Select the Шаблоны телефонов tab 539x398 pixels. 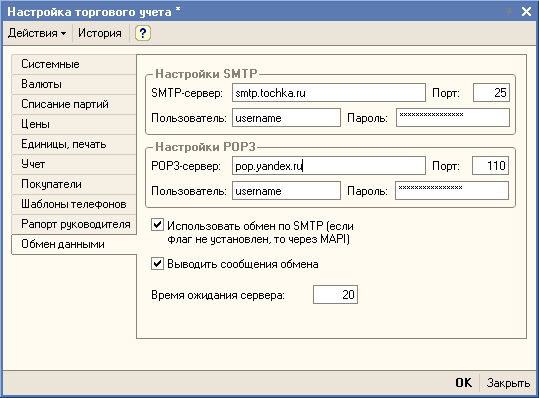tap(74, 204)
